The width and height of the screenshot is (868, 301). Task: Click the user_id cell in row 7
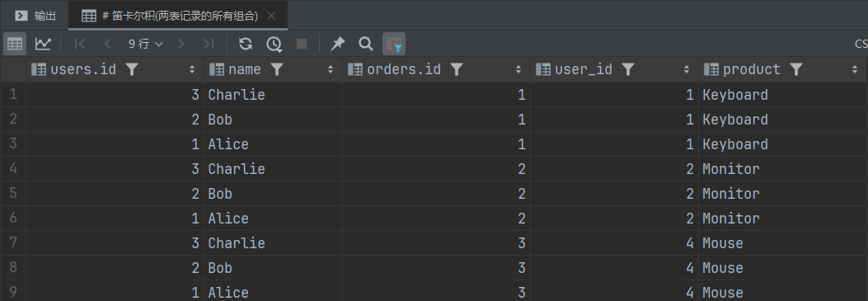(x=614, y=243)
